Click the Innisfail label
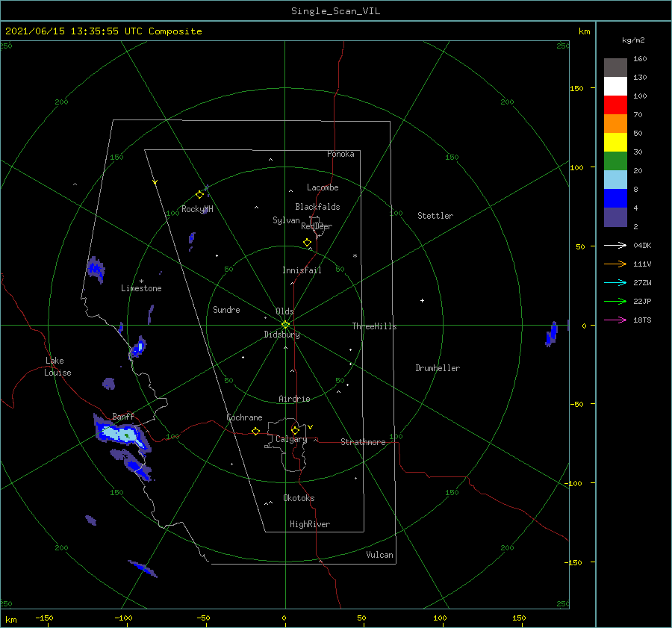The height and width of the screenshot is (628, 672). click(302, 270)
